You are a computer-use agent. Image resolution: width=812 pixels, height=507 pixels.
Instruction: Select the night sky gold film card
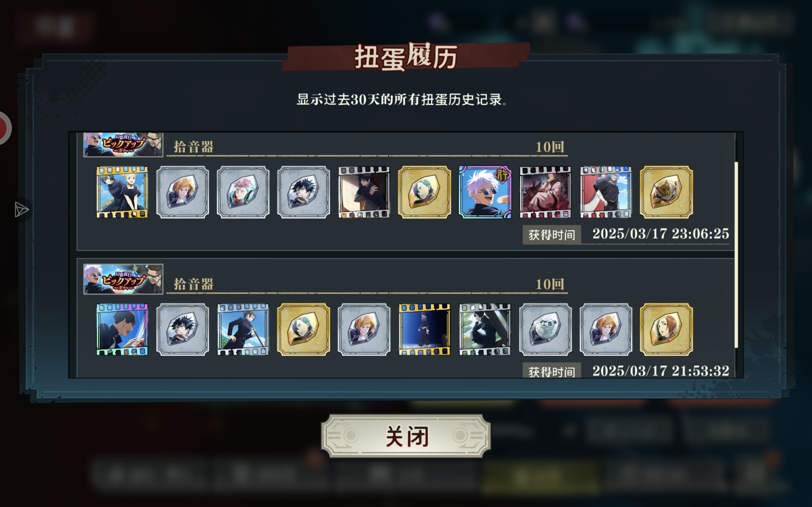(424, 330)
